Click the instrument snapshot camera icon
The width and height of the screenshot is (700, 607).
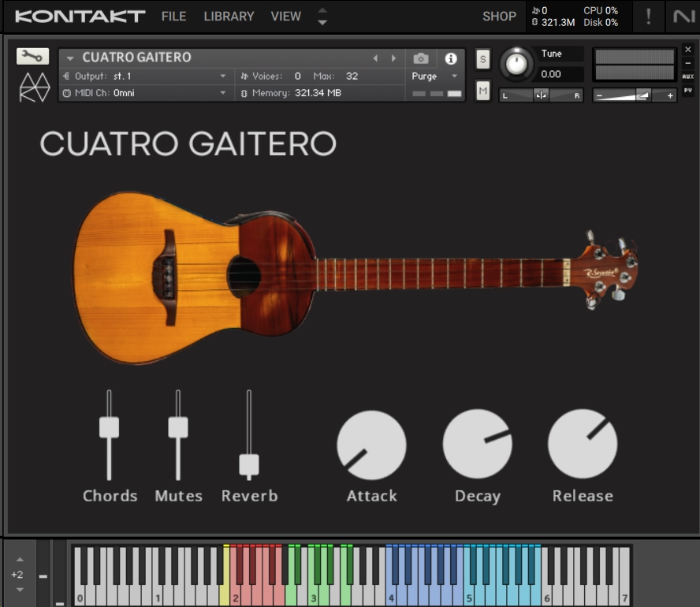point(423,57)
